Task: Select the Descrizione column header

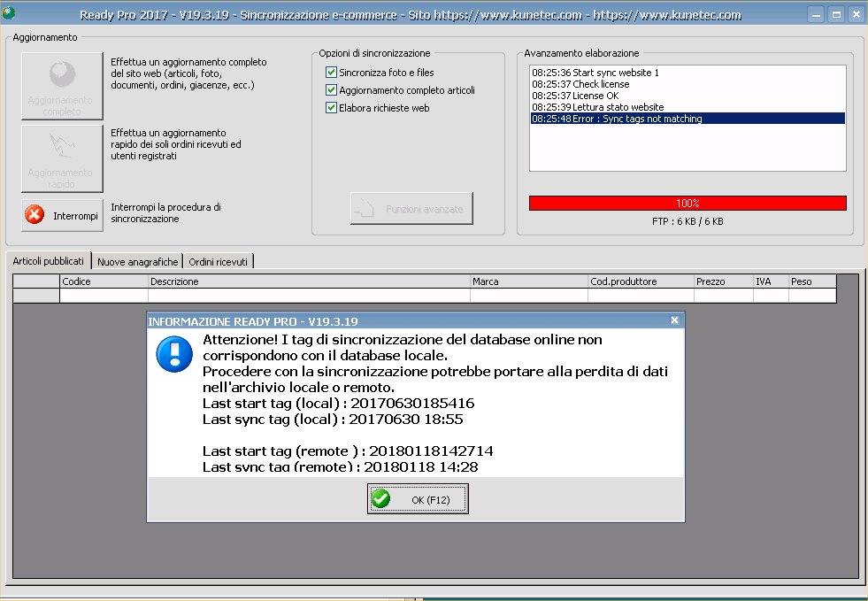Action: (309, 281)
